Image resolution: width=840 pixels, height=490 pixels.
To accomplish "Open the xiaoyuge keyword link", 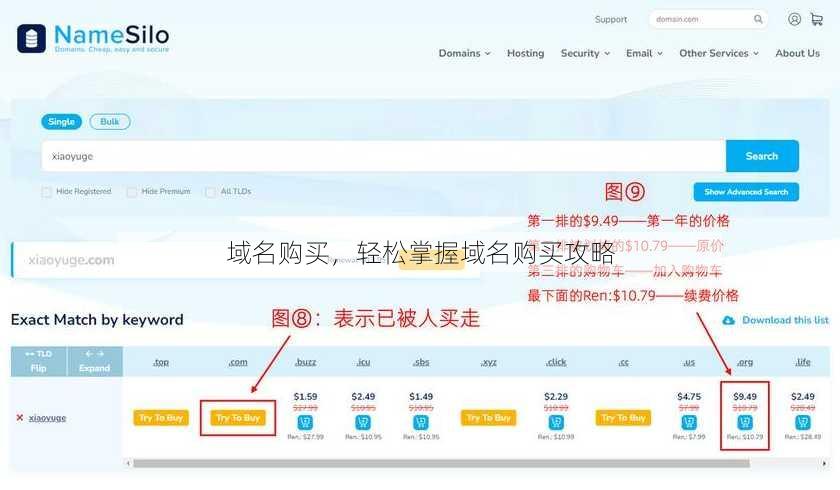I will [x=47, y=418].
